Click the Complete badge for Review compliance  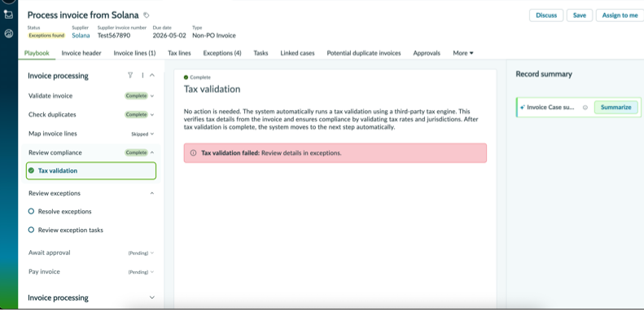136,152
